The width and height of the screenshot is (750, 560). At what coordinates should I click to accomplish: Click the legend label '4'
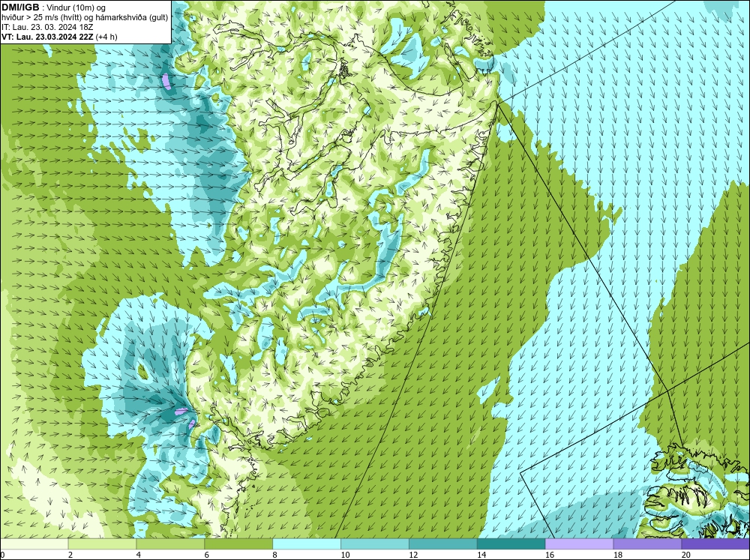click(139, 555)
